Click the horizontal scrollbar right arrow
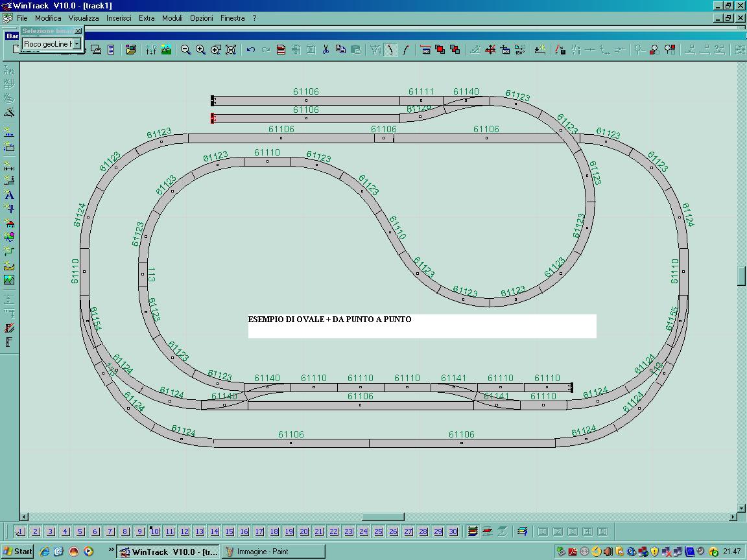Viewport: 747px width, 560px height. click(733, 517)
